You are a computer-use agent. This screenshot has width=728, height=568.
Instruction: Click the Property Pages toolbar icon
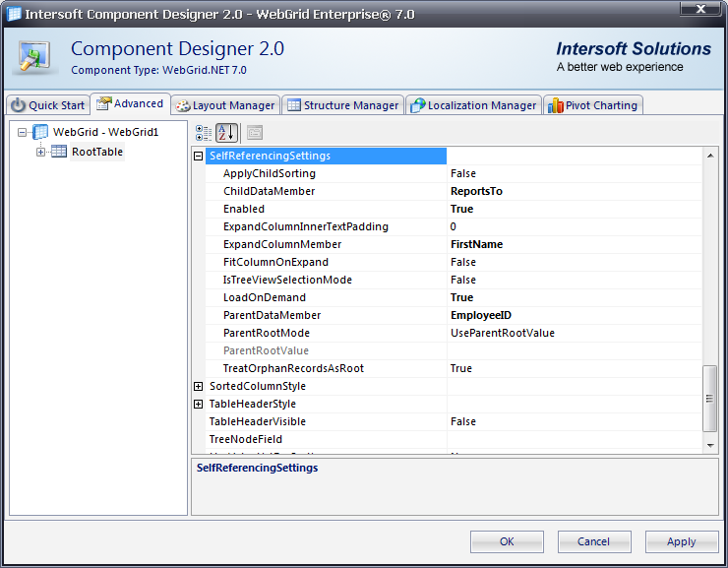pyautogui.click(x=255, y=133)
